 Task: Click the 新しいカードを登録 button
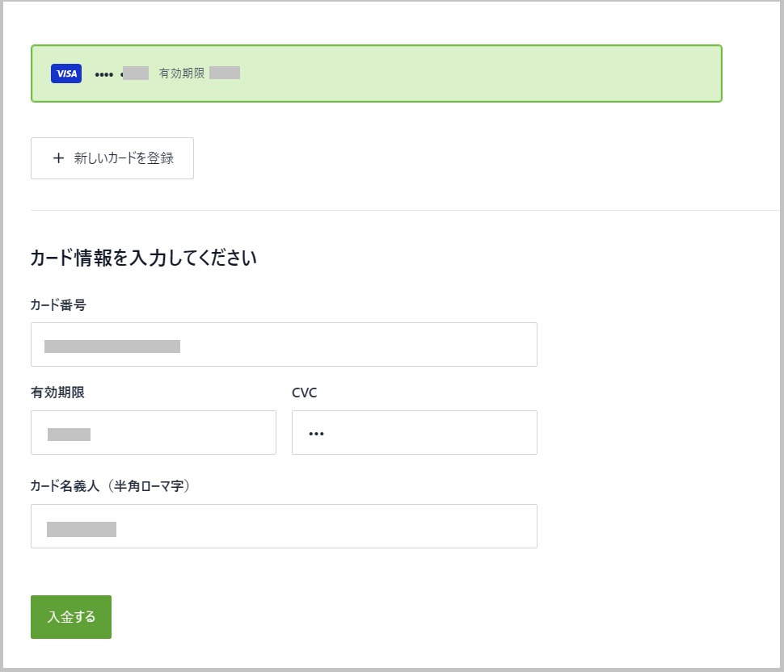[112, 158]
